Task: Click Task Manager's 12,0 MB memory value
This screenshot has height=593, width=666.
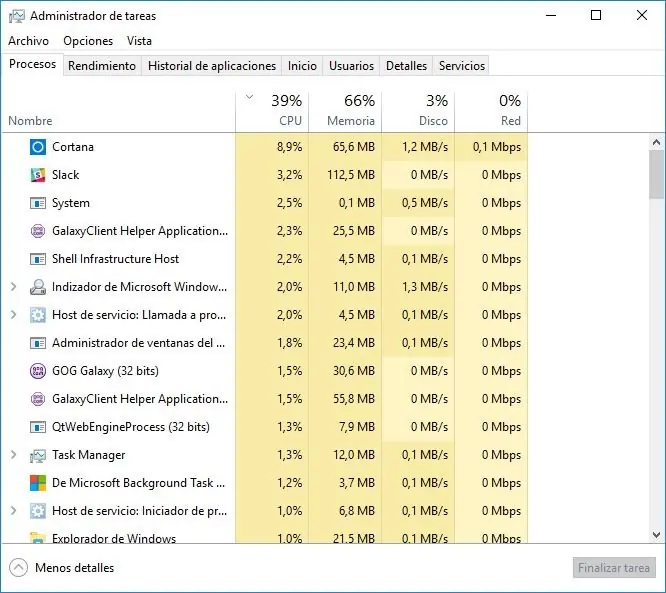Action: [354, 455]
